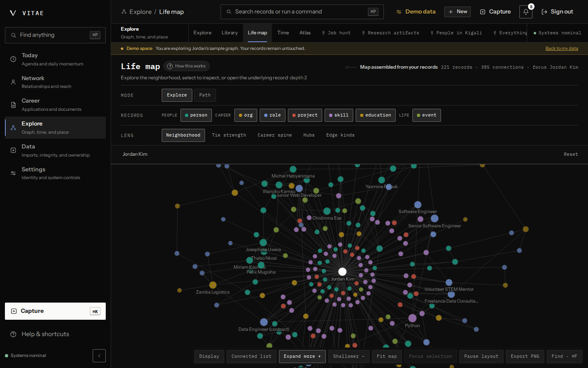
Task: Click Reset in the focus bar
Action: coord(571,155)
